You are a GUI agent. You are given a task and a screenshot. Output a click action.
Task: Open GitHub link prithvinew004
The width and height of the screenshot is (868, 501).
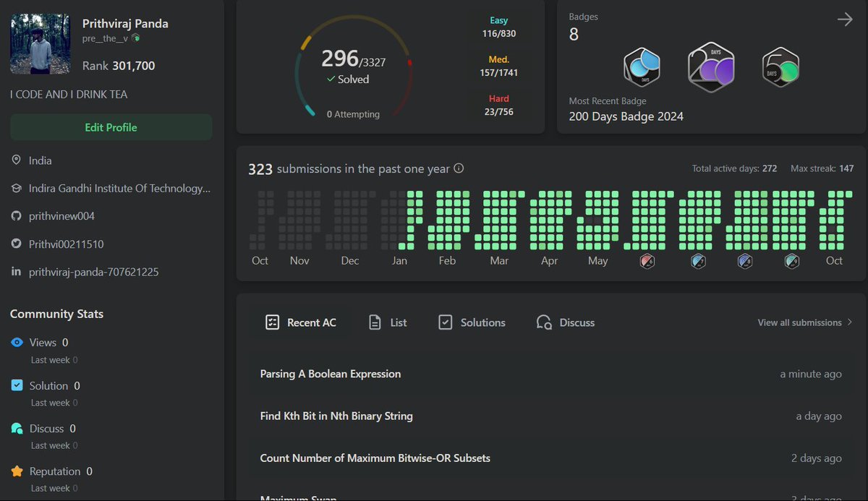pos(61,216)
